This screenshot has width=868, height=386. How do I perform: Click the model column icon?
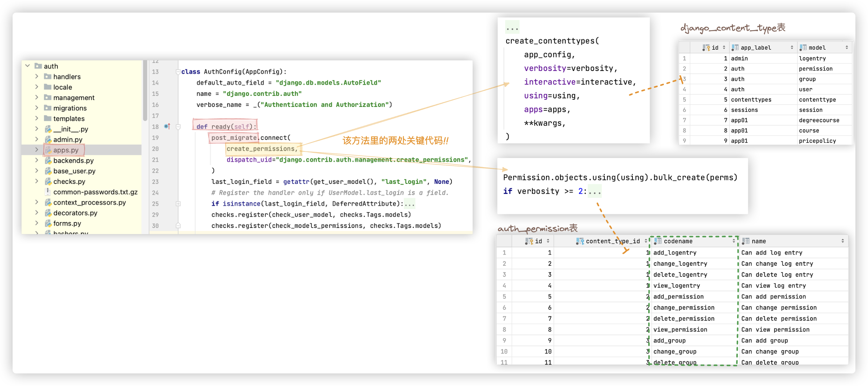tap(803, 48)
